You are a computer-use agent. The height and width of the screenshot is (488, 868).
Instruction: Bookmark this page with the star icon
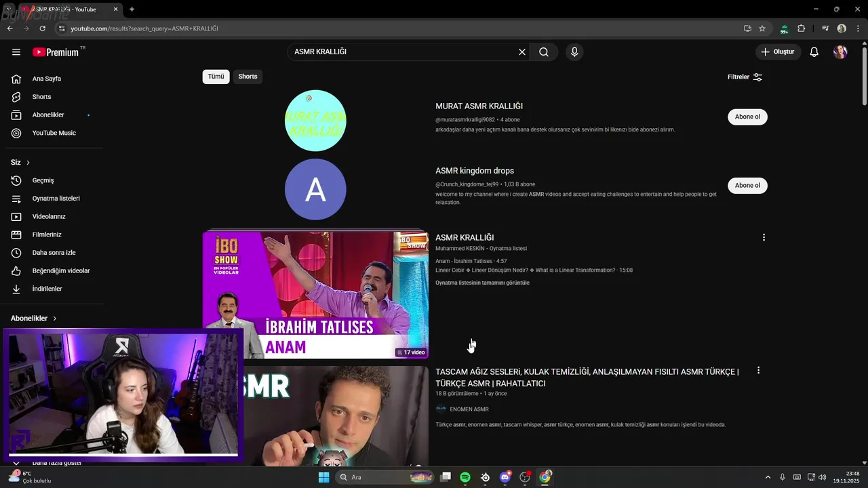click(x=762, y=28)
